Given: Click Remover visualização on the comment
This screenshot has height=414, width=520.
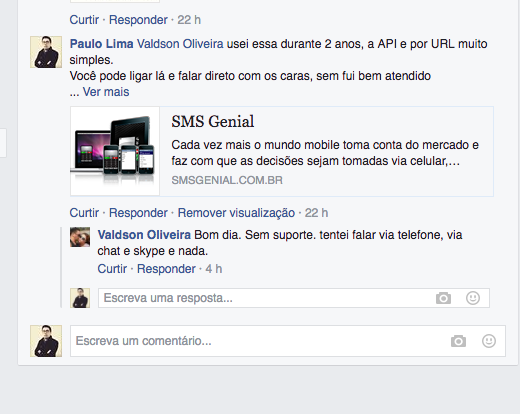Looking at the screenshot, I should point(236,213).
